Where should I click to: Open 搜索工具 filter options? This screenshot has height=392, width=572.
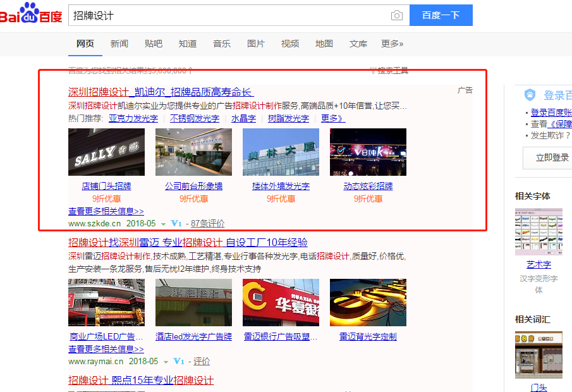[389, 71]
